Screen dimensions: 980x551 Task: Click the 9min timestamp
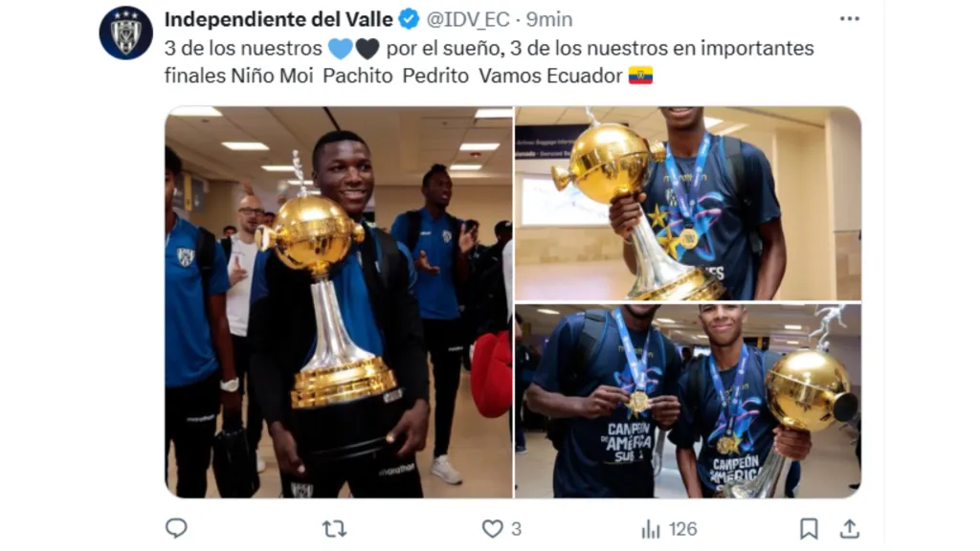549,19
